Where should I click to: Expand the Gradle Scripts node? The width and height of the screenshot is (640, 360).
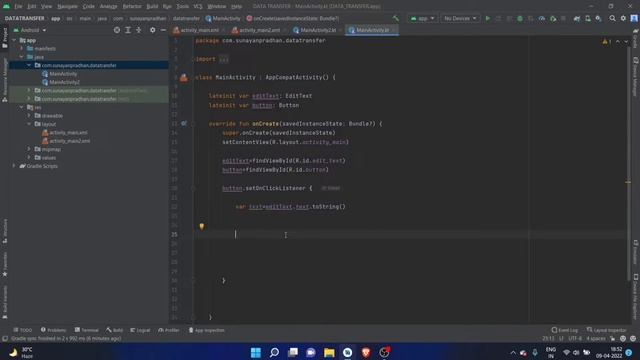(x=14, y=166)
